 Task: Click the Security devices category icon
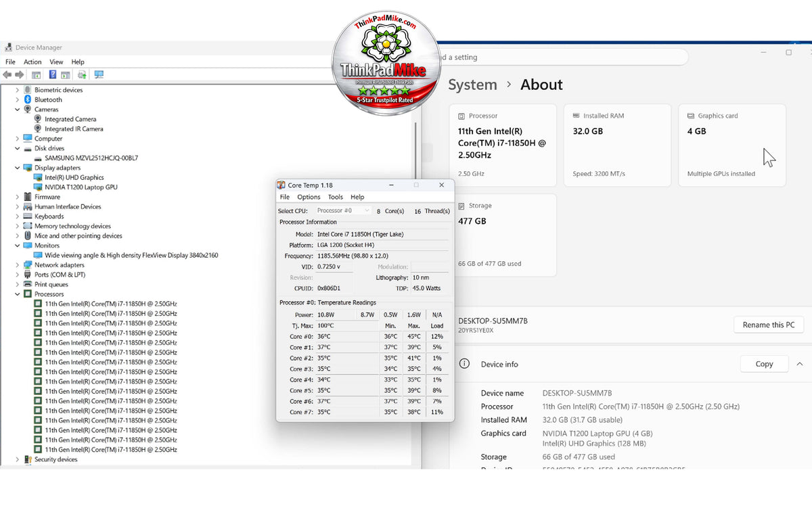point(28,459)
